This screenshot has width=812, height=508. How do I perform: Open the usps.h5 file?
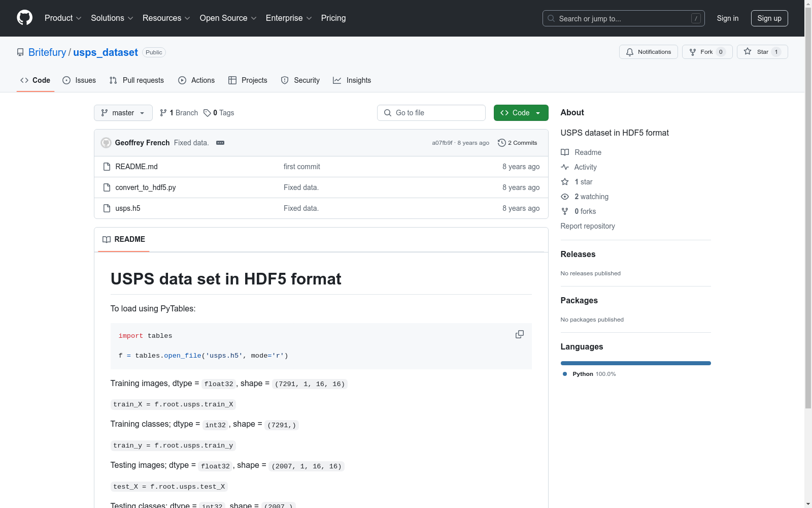click(x=128, y=208)
